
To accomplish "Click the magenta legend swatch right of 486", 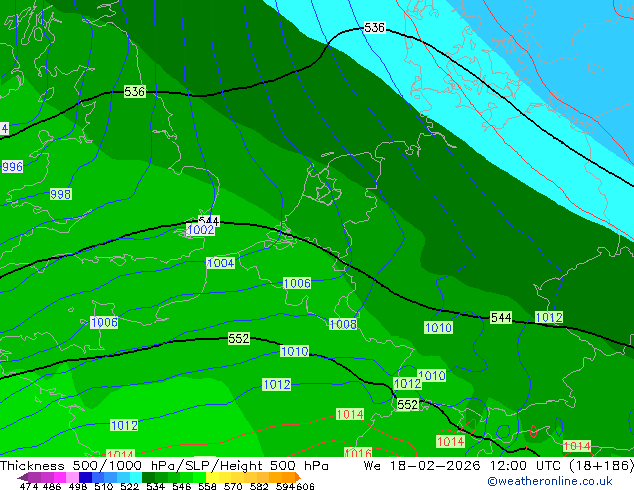I will coord(60,477).
